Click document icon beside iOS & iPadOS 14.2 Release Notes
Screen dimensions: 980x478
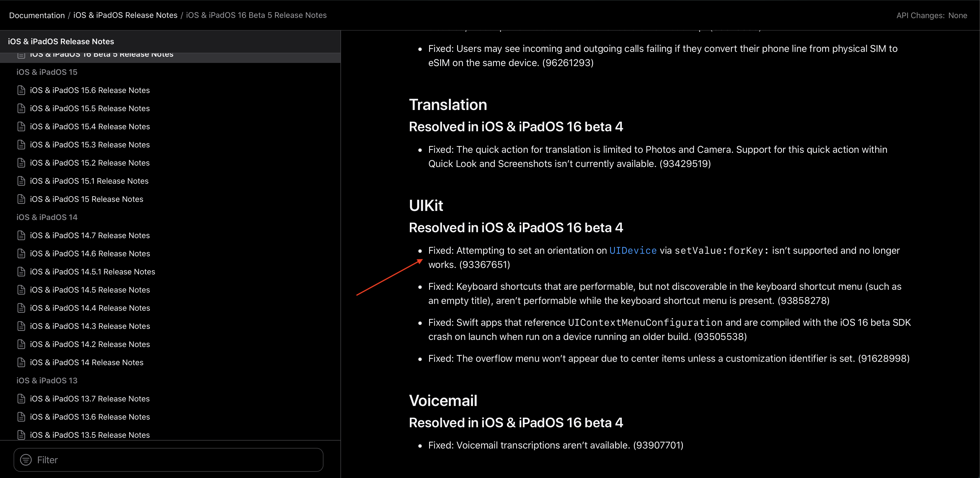pyautogui.click(x=21, y=344)
